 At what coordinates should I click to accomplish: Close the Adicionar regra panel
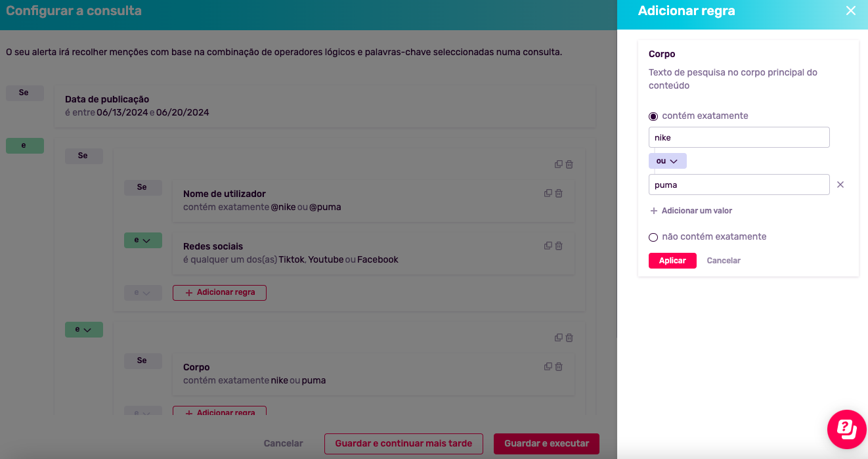[x=851, y=11]
